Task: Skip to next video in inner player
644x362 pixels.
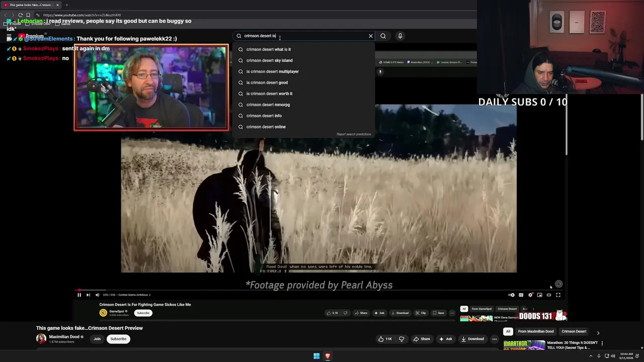Action: (x=88, y=295)
